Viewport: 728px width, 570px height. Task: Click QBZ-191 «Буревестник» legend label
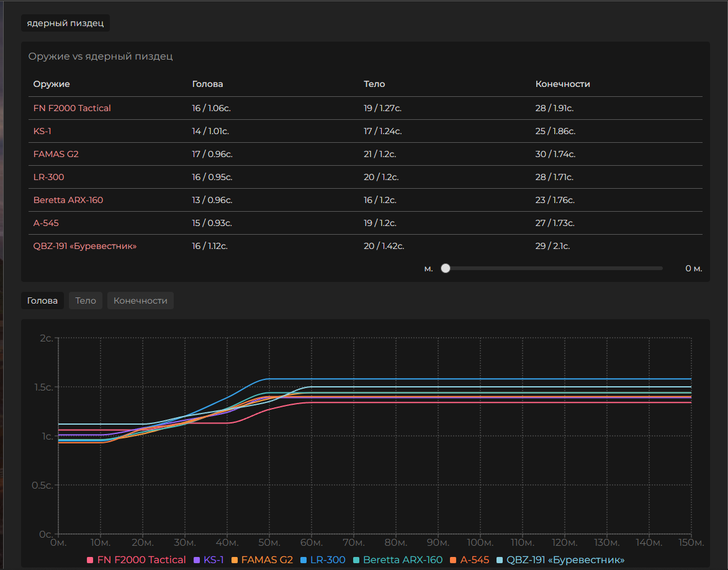pyautogui.click(x=565, y=560)
